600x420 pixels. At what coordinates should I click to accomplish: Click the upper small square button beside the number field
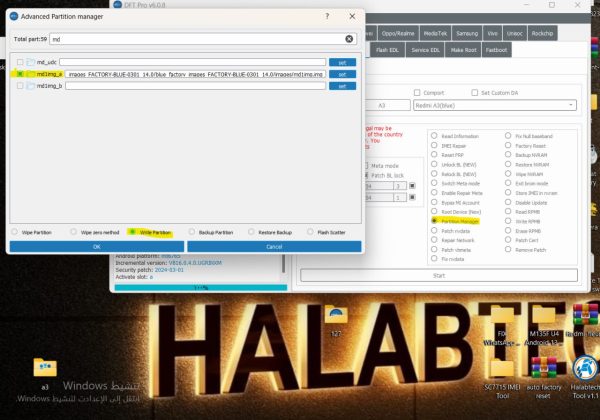(412, 186)
